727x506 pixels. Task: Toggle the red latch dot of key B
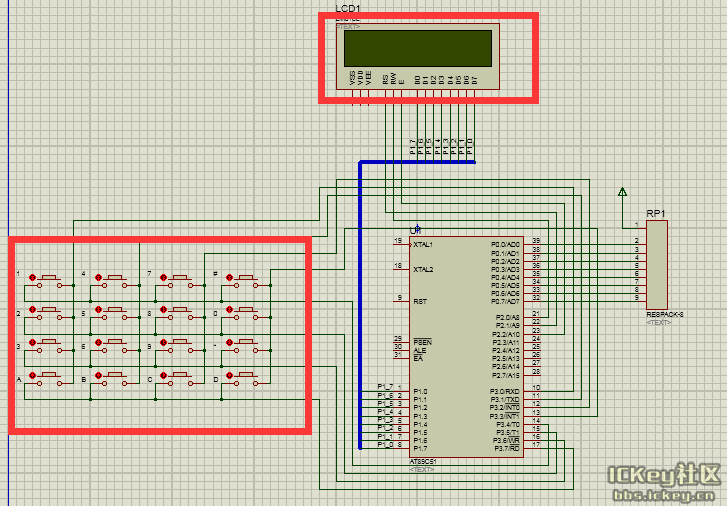pyautogui.click(x=98, y=375)
